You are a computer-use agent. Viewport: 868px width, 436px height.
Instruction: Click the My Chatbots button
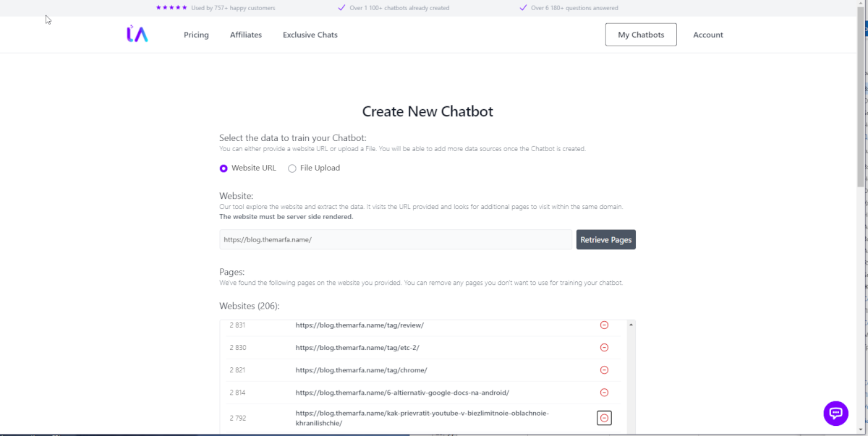point(641,35)
